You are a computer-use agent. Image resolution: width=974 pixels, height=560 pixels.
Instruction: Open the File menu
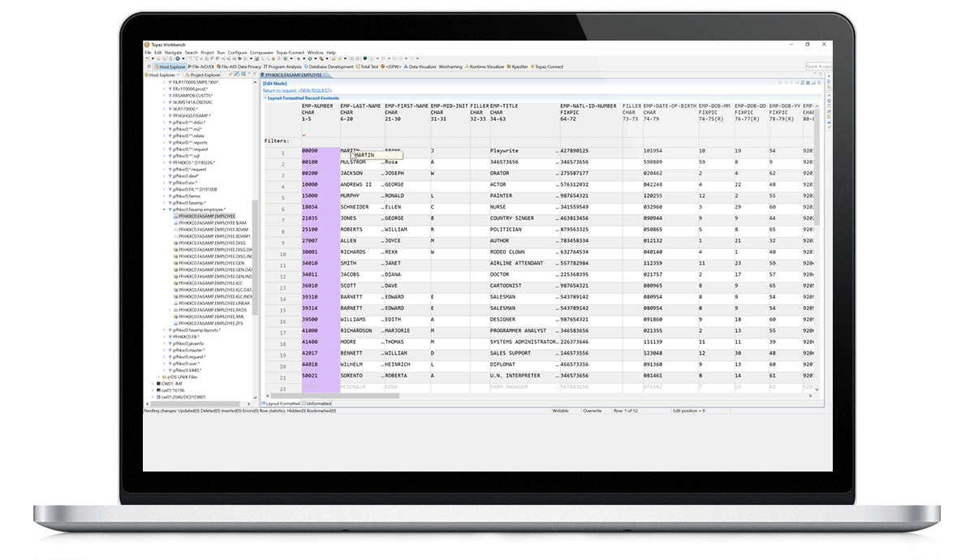tap(148, 52)
